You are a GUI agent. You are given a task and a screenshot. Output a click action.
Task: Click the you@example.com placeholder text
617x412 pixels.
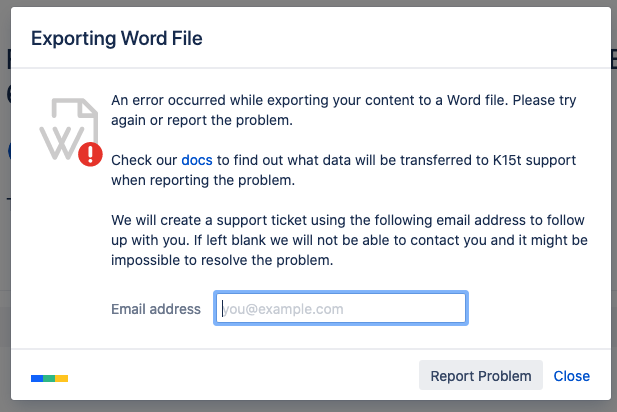[x=283, y=309]
